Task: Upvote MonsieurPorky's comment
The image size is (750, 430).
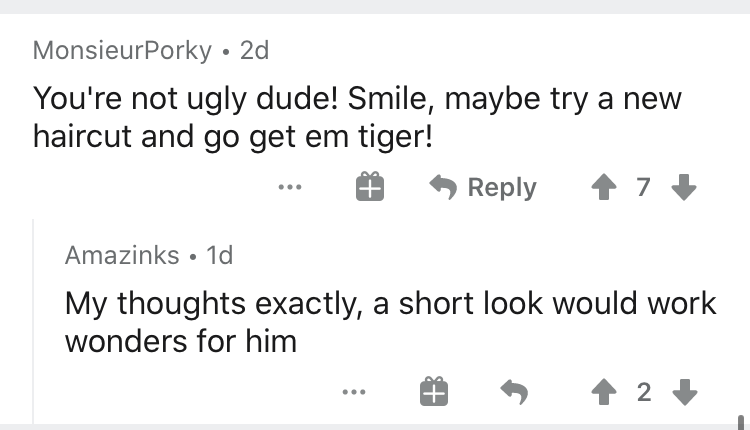Action: [606, 187]
